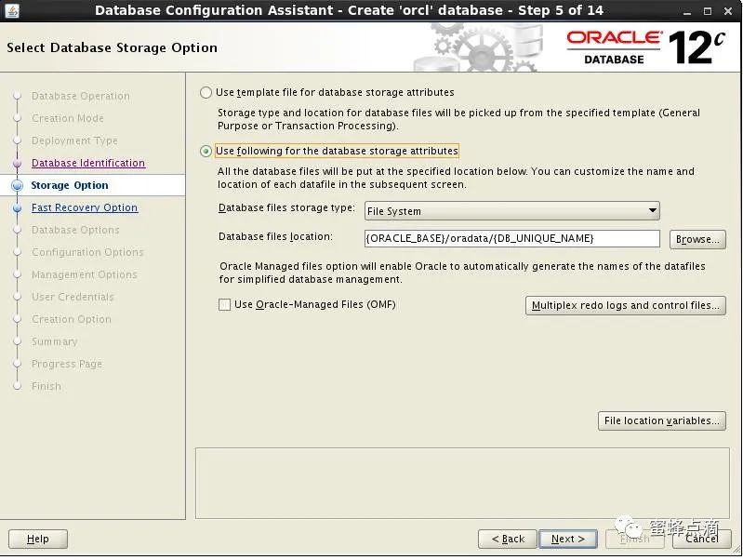Image resolution: width=743 pixels, height=560 pixels.
Task: Click 'Configuration Options' step text
Action: coord(87,252)
